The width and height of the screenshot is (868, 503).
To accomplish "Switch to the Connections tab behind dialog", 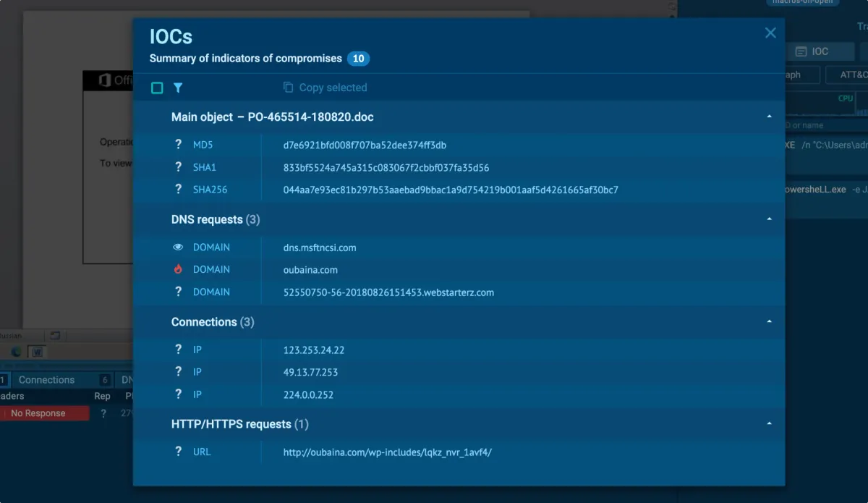I will [46, 380].
